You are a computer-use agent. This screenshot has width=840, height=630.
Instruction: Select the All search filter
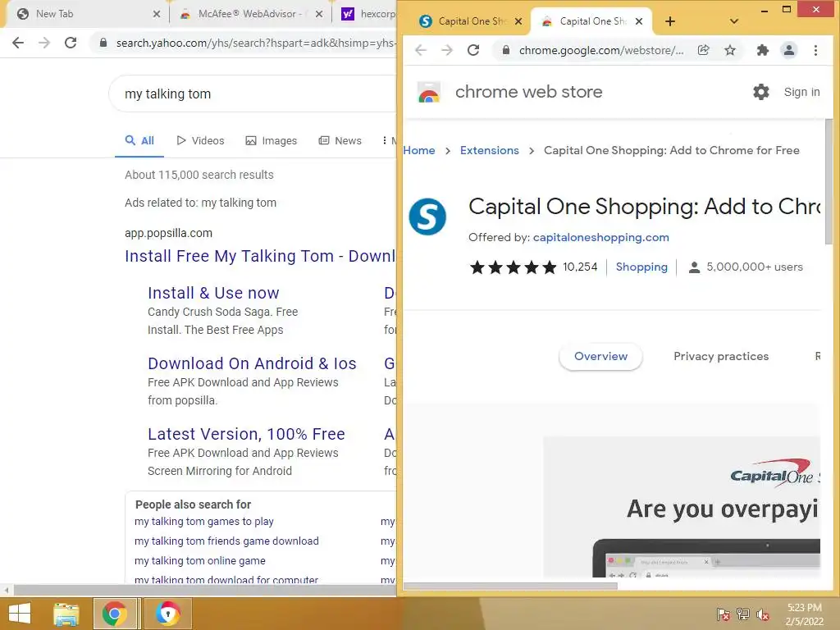click(x=139, y=141)
